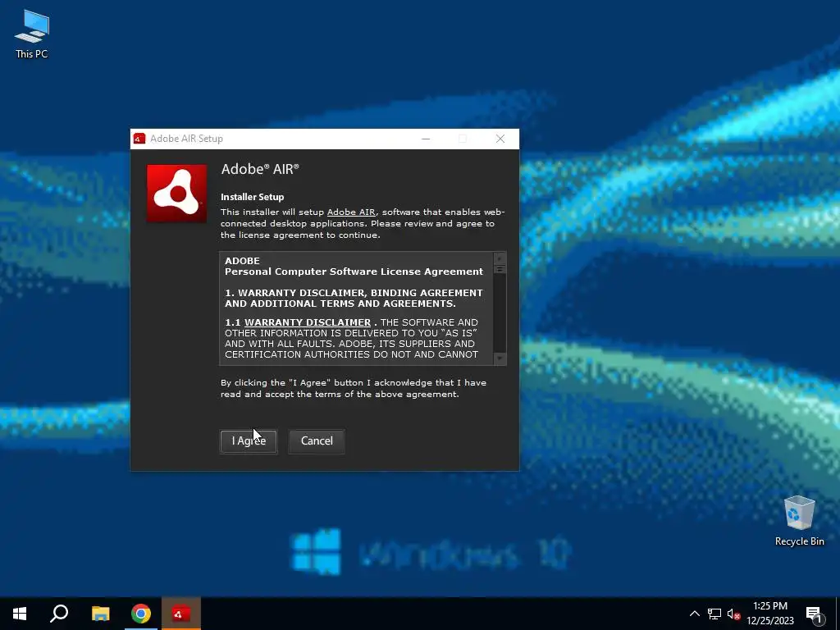Open network status tray icon
This screenshot has width=840, height=630.
click(x=714, y=614)
